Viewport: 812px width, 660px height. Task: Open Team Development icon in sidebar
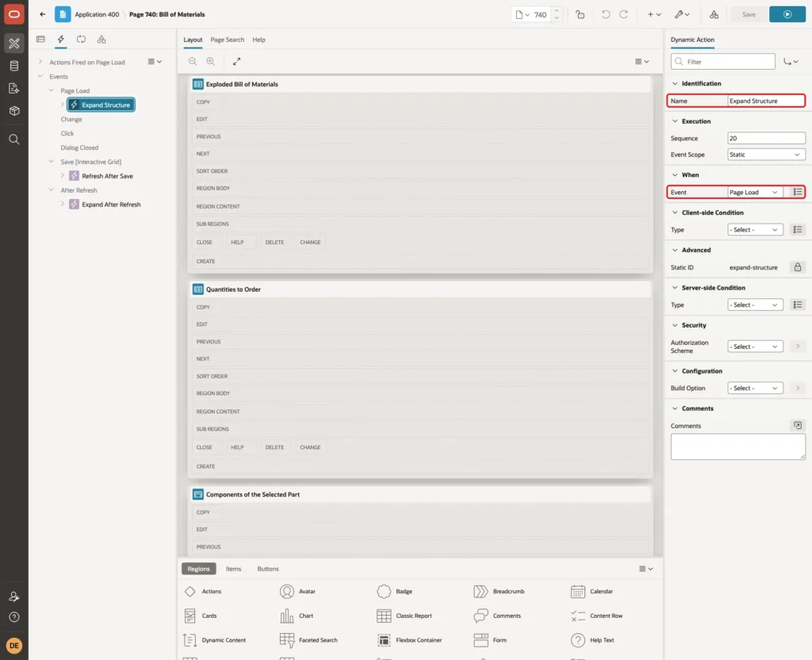tap(14, 88)
